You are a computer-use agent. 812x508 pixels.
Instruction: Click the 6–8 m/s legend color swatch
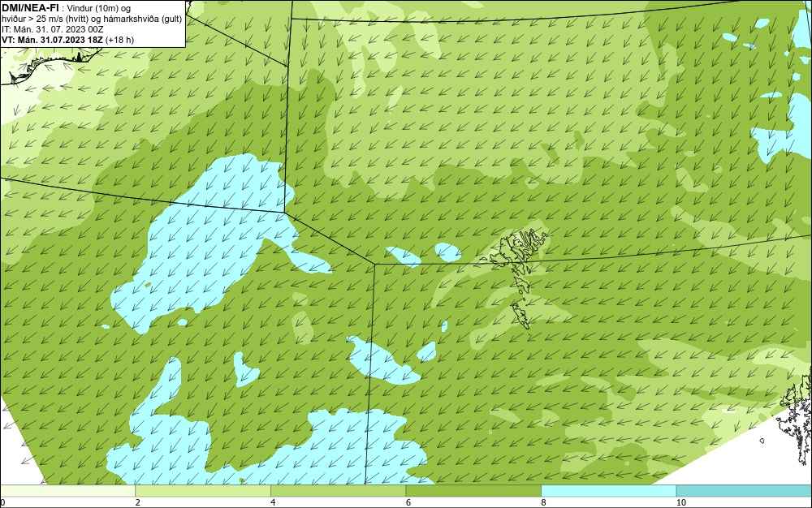point(473,491)
